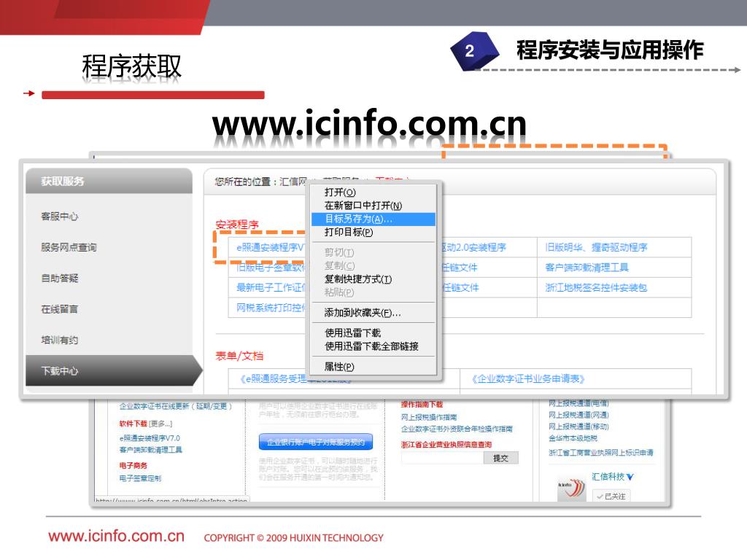Open the 电子签章定制 link

pyautogui.click(x=140, y=478)
